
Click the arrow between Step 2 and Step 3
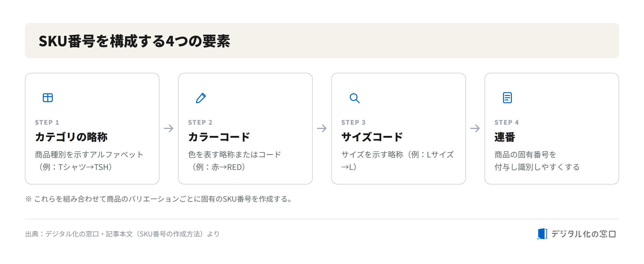point(322,128)
